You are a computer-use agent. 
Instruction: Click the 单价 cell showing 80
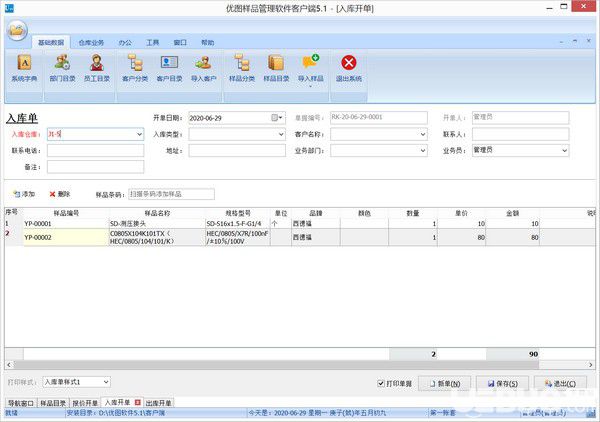click(x=461, y=237)
